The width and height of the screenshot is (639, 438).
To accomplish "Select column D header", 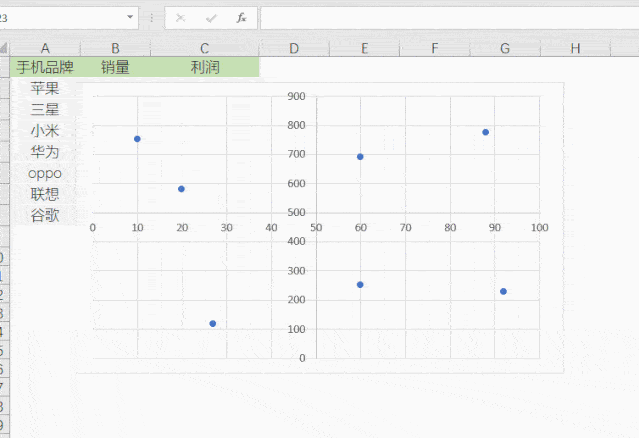I will pos(294,48).
